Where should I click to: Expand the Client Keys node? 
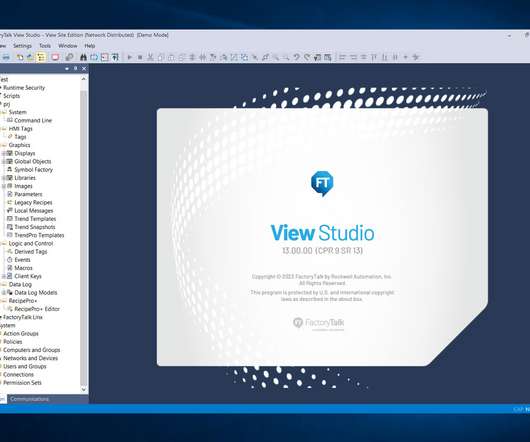click(3, 276)
